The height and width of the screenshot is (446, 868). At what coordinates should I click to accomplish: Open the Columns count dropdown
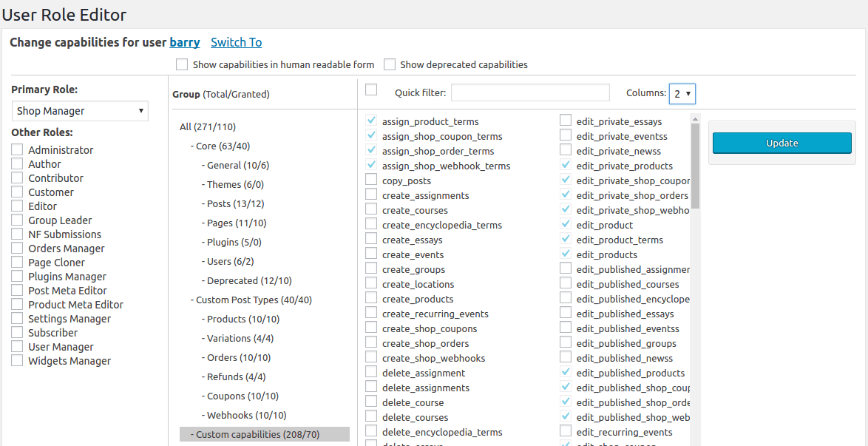681,93
